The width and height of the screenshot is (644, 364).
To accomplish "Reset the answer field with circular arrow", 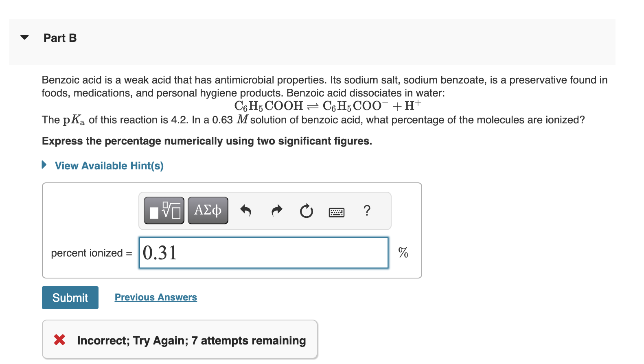I will coord(307,211).
